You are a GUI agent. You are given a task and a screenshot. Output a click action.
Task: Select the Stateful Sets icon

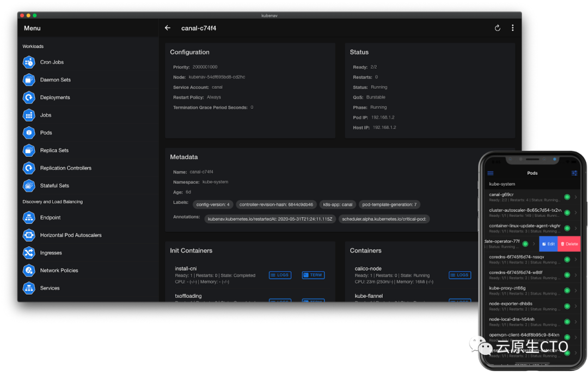pyautogui.click(x=29, y=186)
